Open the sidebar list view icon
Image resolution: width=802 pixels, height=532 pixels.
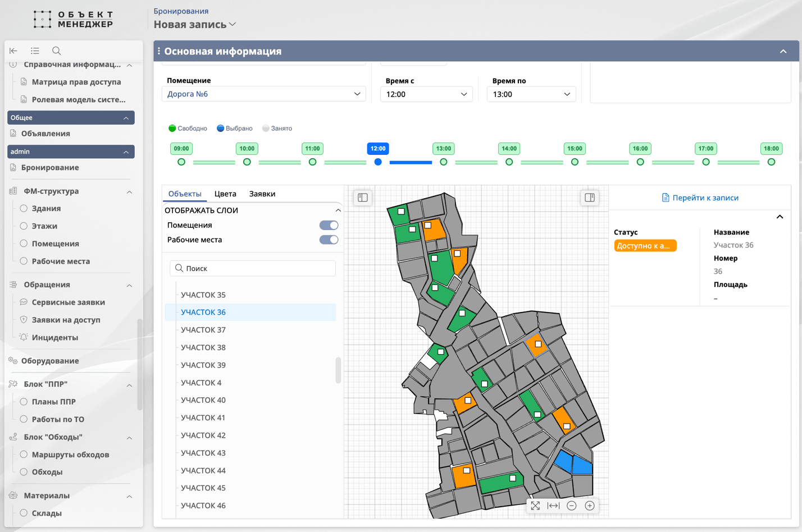(35, 51)
